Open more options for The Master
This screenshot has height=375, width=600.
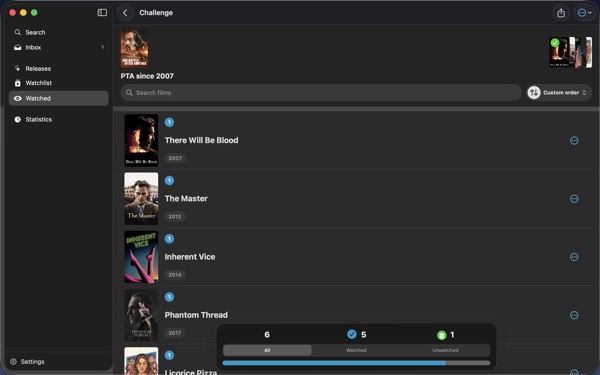[574, 199]
